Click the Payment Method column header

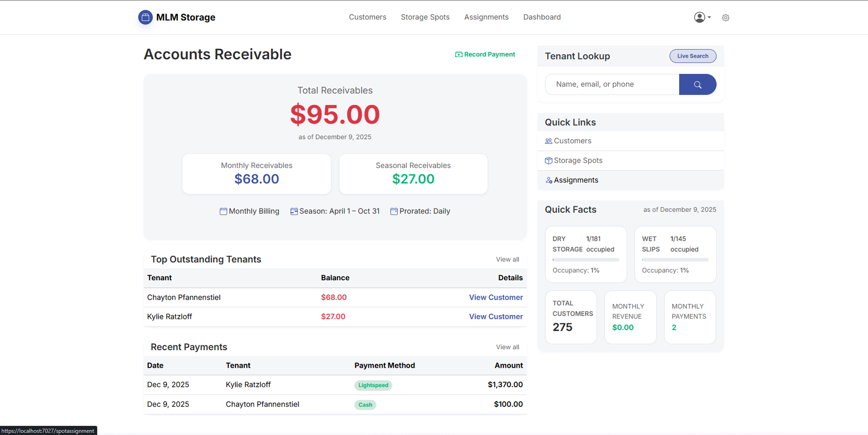[x=385, y=366]
